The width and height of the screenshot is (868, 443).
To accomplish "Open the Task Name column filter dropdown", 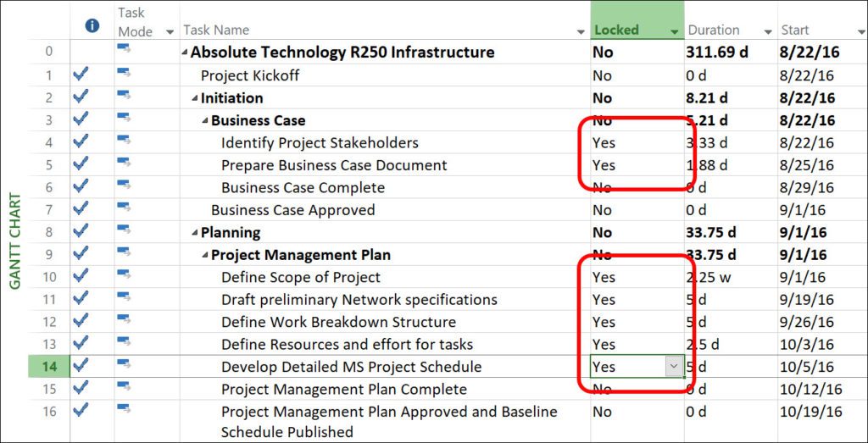I will tap(581, 33).
